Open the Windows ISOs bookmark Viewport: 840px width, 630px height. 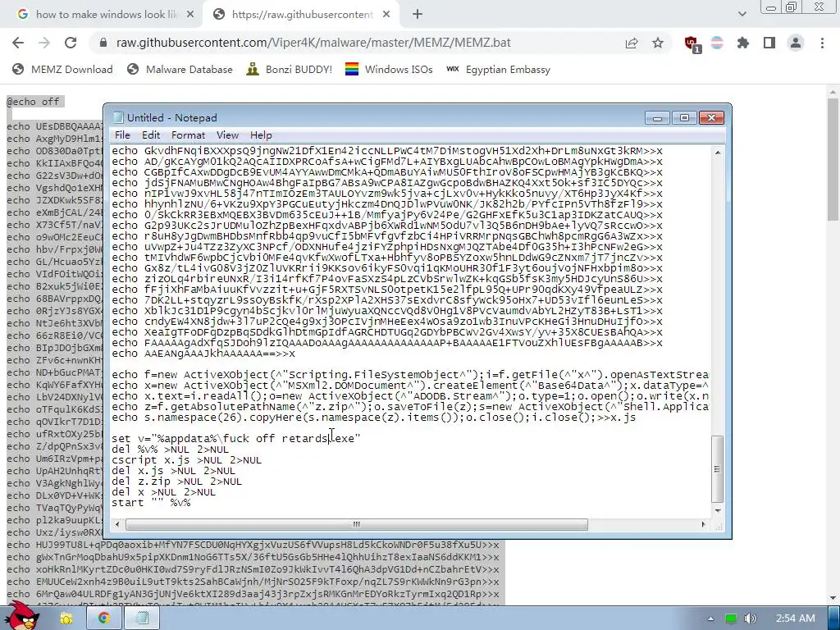[389, 70]
